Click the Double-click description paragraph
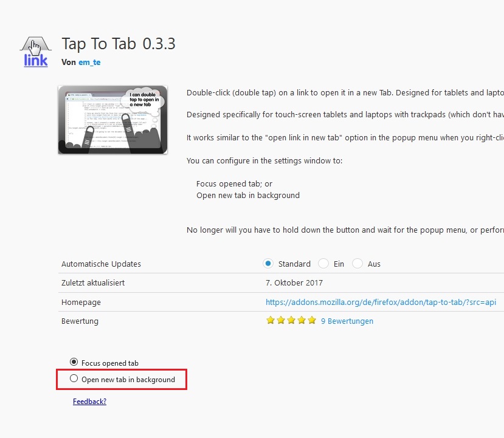 345,93
